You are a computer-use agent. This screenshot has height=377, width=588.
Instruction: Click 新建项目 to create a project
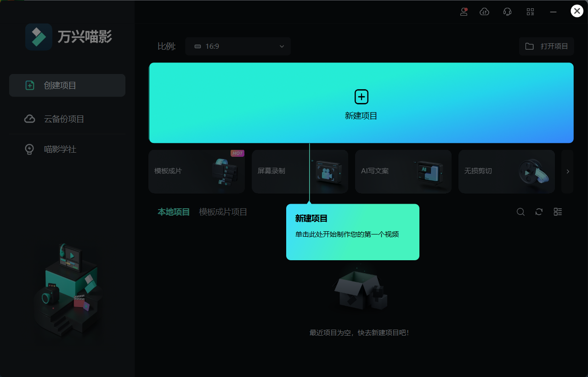point(361,103)
